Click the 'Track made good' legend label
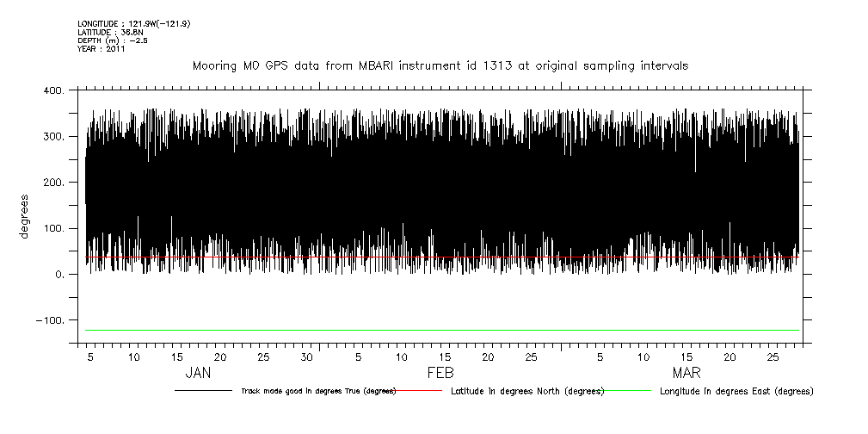 pyautogui.click(x=317, y=391)
